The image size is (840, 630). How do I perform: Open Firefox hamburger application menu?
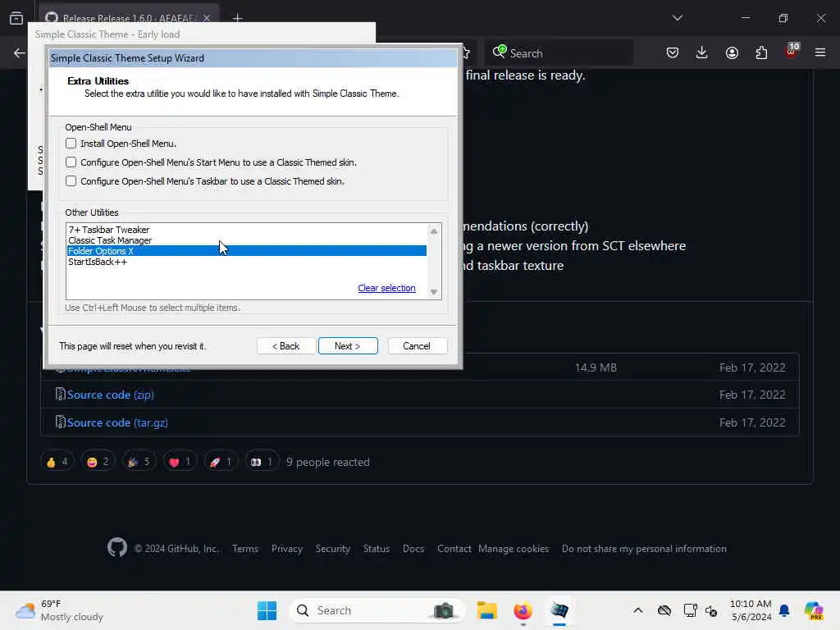[820, 52]
